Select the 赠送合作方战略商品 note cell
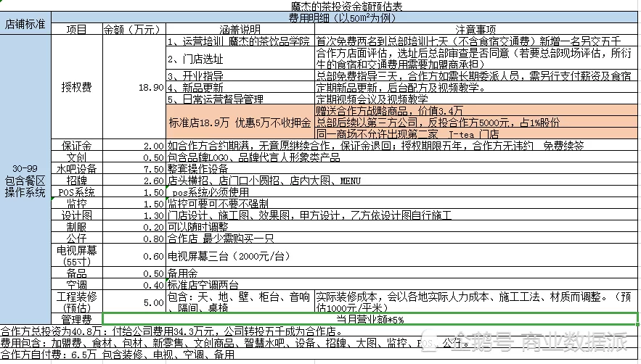This screenshot has width=641, height=364. pos(476,110)
